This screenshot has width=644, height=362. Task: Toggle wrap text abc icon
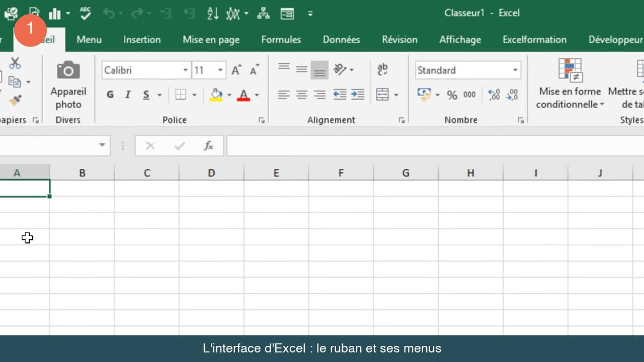coord(382,69)
